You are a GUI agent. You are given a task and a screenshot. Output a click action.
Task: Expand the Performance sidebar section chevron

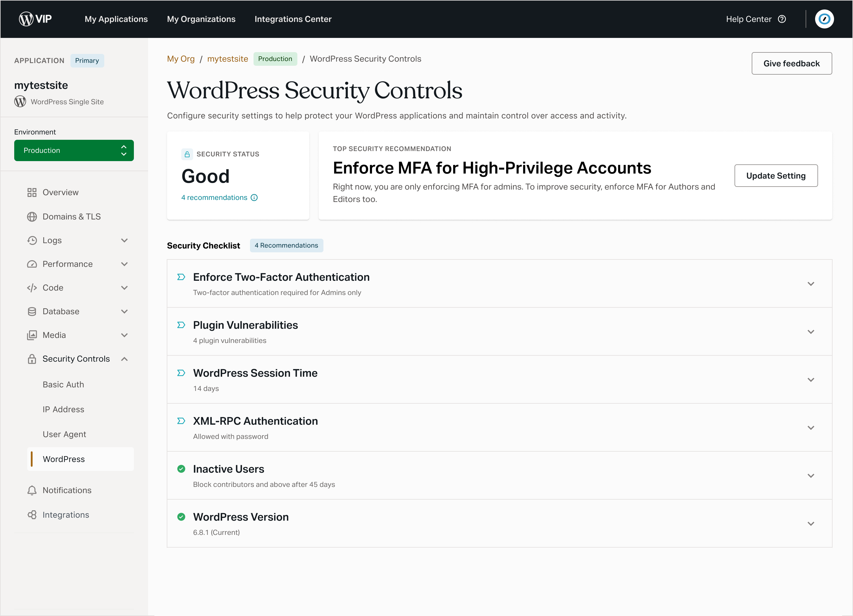[x=124, y=264]
